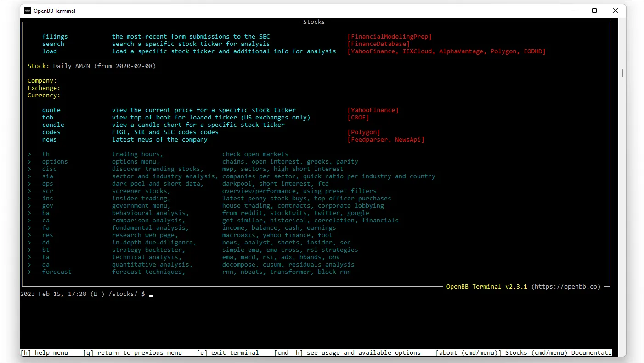The image size is (644, 363).
Task: Click the 'qa' quantitative analysis entry
Action: [46, 265]
